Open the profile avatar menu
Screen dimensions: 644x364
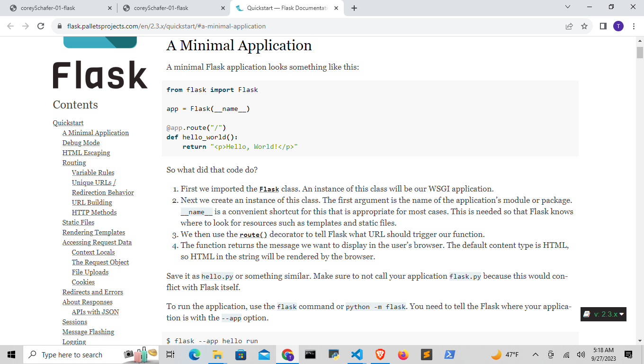pos(618,27)
